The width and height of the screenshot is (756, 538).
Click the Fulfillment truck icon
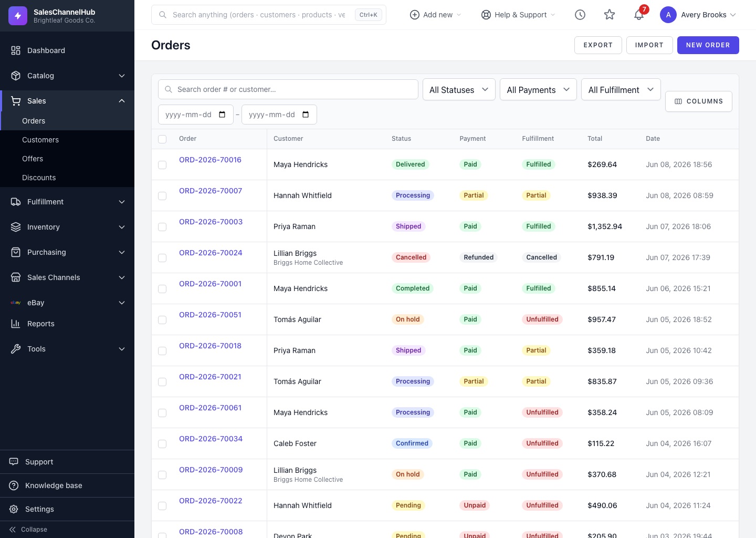pos(16,202)
